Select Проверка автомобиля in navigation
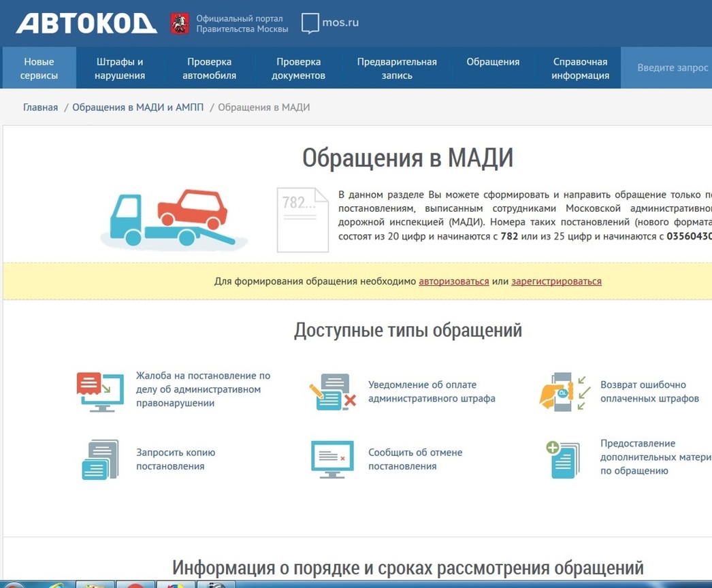This screenshot has height=588, width=712. pyautogui.click(x=210, y=69)
